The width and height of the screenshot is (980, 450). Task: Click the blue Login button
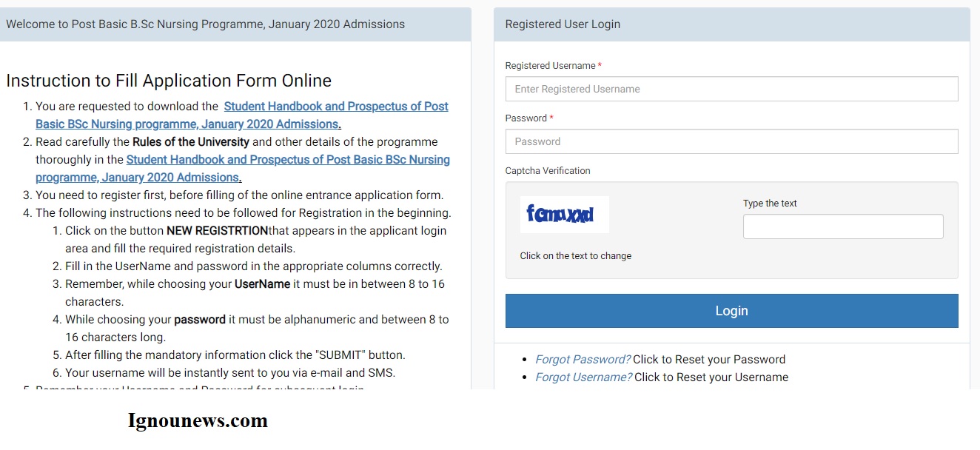pyautogui.click(x=731, y=311)
